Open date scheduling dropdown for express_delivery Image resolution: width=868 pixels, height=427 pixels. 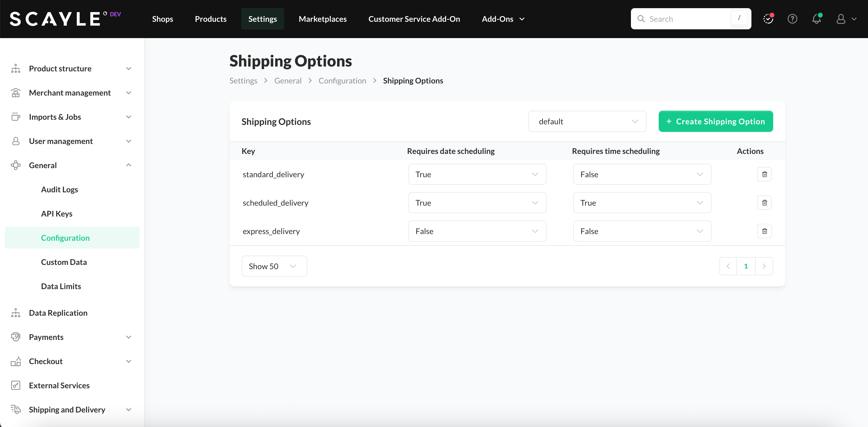pyautogui.click(x=477, y=231)
